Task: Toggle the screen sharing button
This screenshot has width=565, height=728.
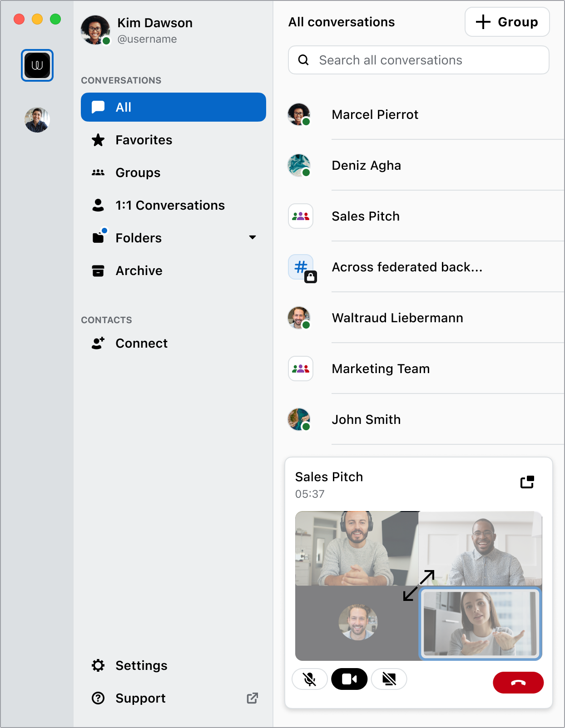Action: pyautogui.click(x=389, y=679)
